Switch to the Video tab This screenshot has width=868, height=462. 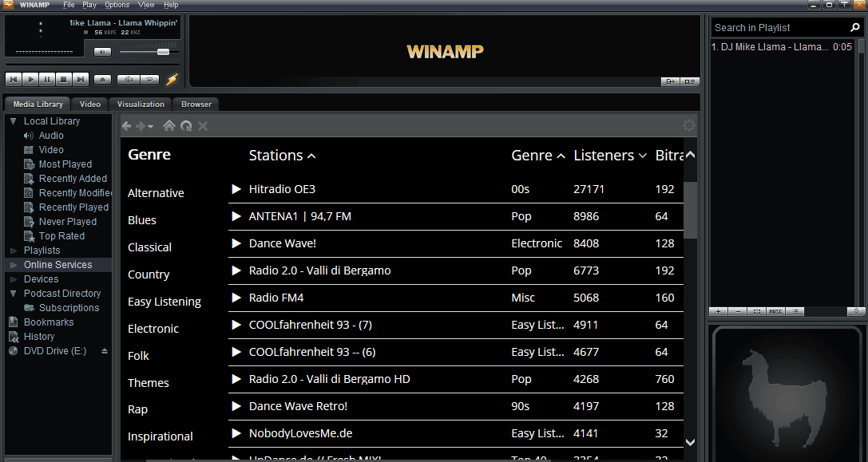tap(89, 104)
